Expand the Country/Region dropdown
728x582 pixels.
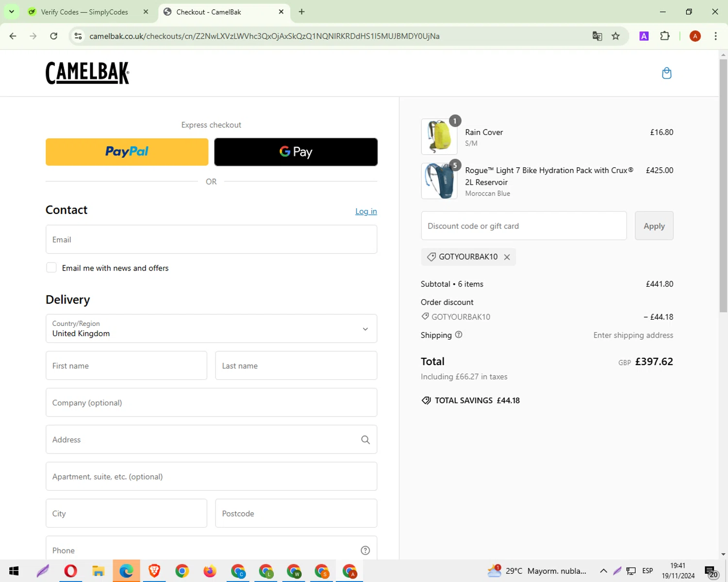[211, 329]
